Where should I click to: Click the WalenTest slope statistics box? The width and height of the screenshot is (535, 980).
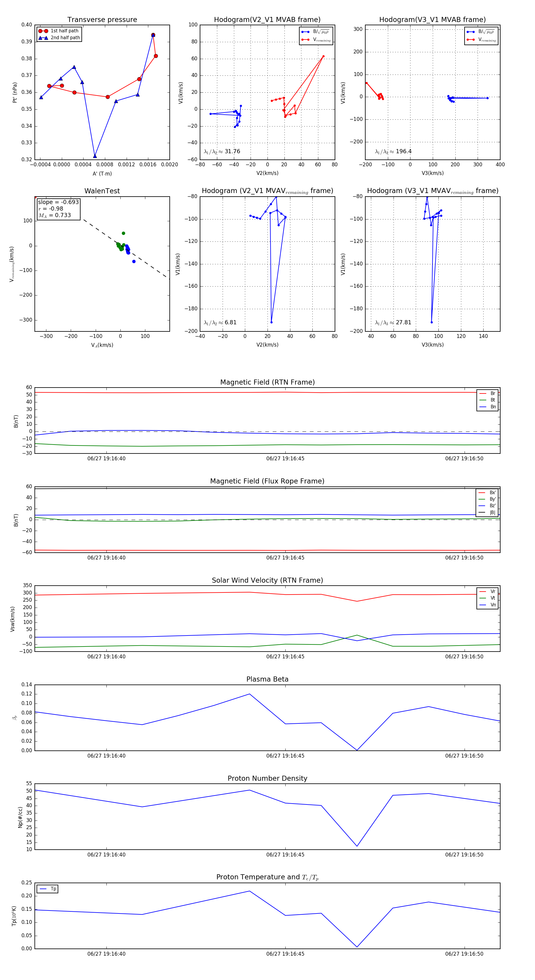click(x=58, y=208)
